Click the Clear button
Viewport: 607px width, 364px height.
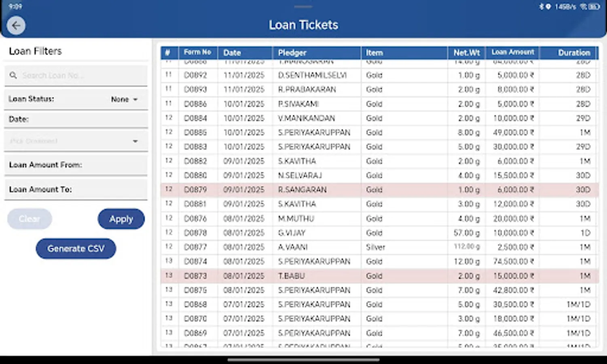(29, 219)
